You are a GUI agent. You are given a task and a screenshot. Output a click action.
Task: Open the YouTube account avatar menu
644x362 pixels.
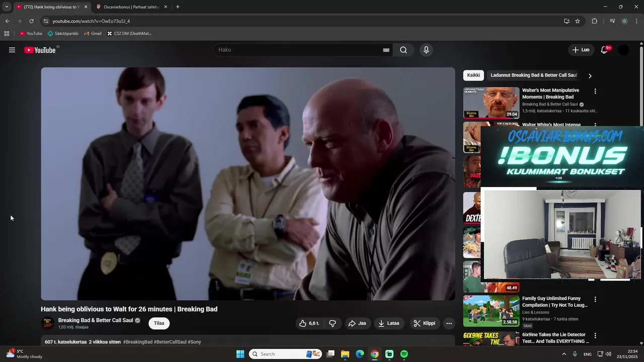click(623, 50)
